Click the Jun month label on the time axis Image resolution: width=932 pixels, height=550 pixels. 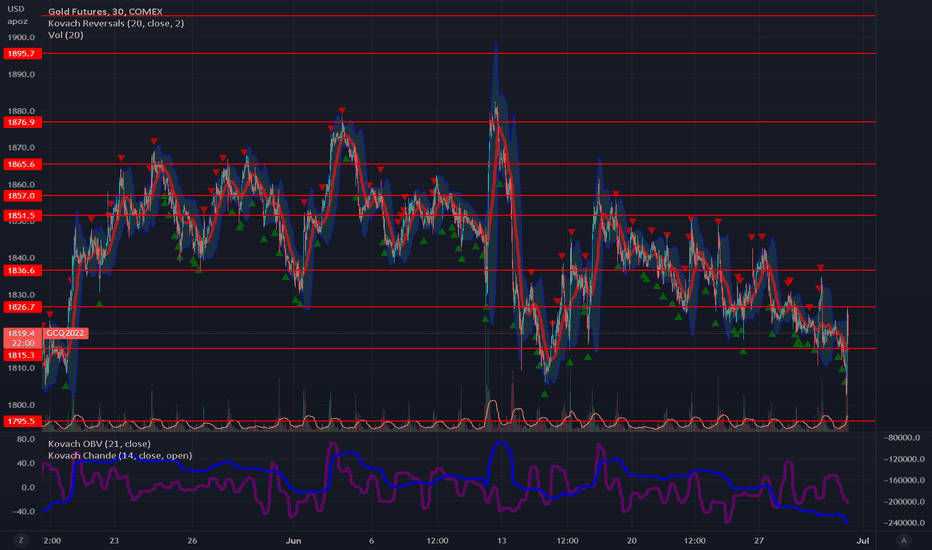coord(294,540)
